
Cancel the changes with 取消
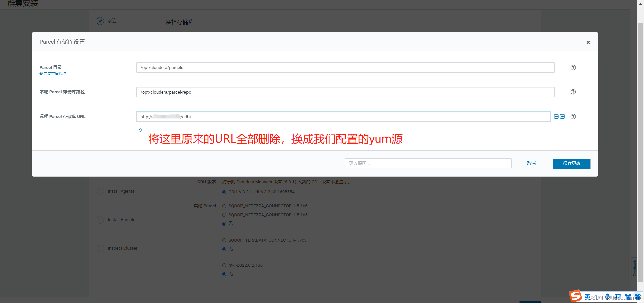point(531,164)
